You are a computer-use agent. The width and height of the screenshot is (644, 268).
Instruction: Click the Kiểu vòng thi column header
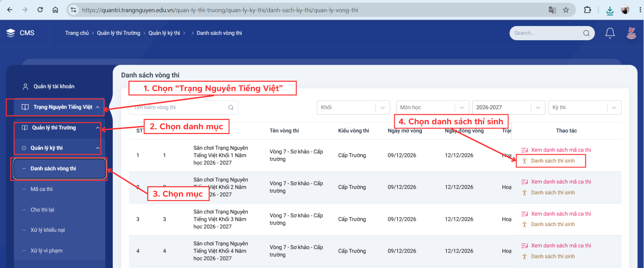click(x=354, y=131)
